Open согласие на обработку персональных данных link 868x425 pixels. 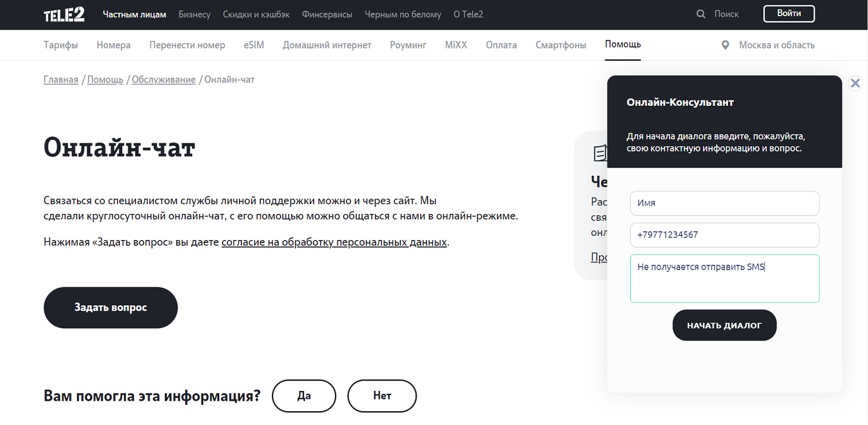(x=334, y=242)
